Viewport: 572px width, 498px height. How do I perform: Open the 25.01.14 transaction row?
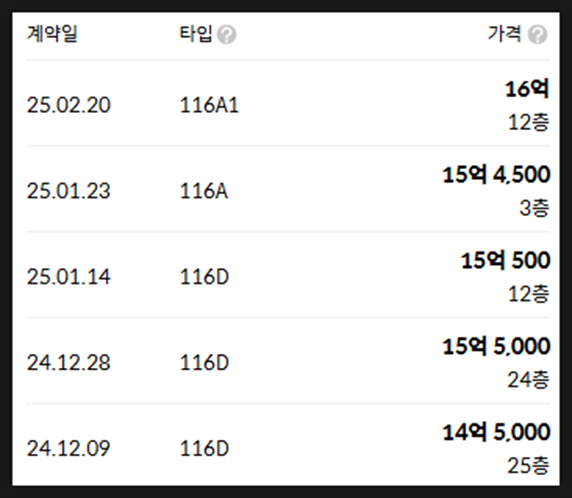(x=288, y=275)
